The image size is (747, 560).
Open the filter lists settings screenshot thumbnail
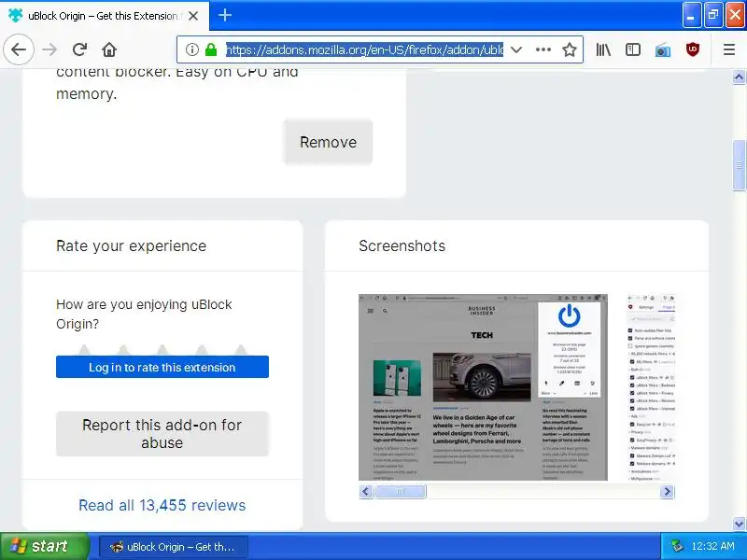(651, 387)
